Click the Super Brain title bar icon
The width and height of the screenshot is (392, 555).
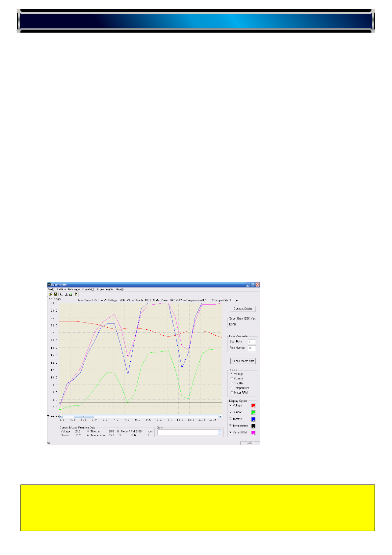point(49,285)
